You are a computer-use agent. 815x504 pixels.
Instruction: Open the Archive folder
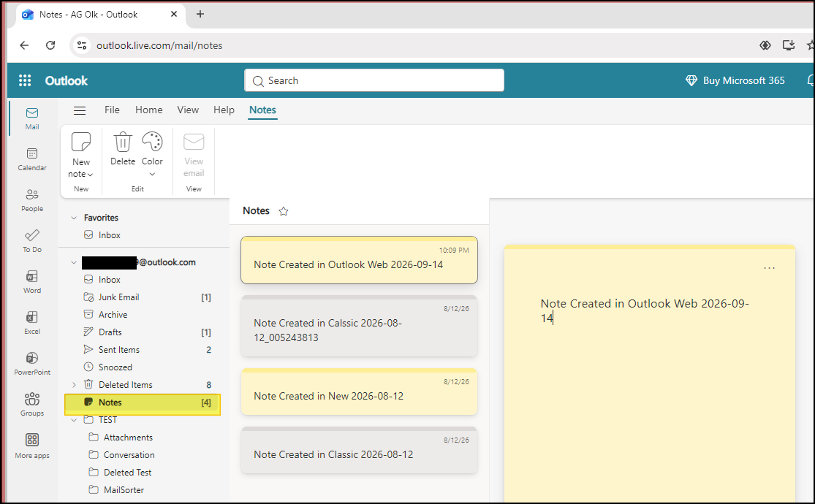pos(113,315)
